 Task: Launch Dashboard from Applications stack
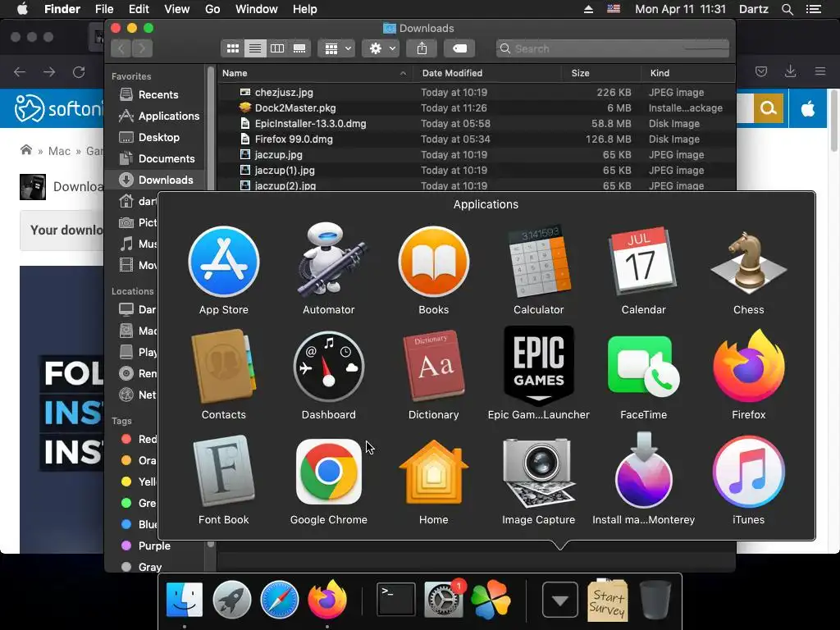tap(328, 367)
